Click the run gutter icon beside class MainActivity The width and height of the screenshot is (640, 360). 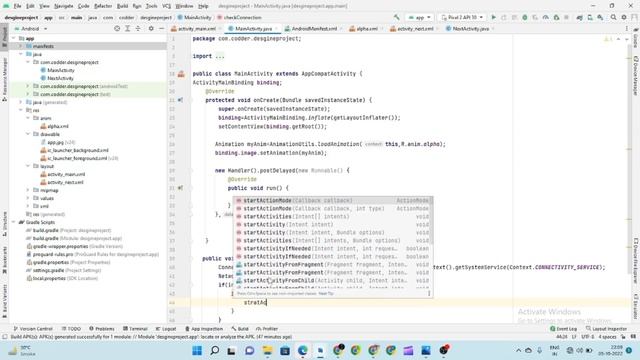coord(181,74)
